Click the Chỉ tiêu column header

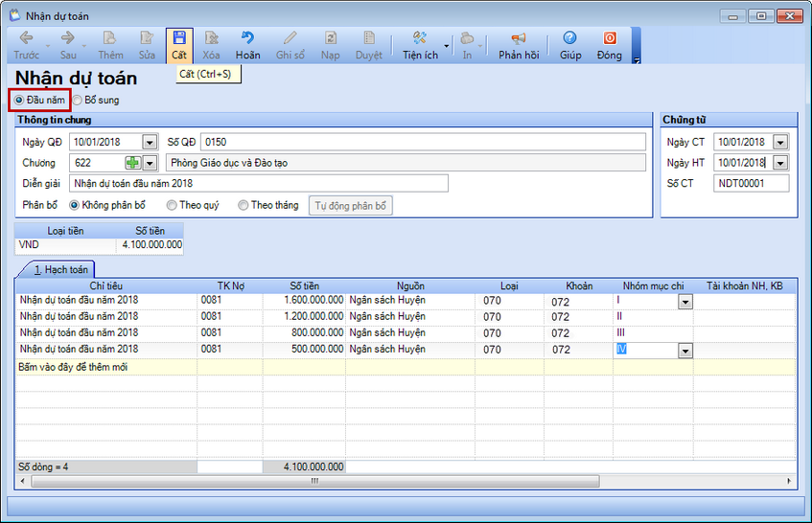pos(105,285)
